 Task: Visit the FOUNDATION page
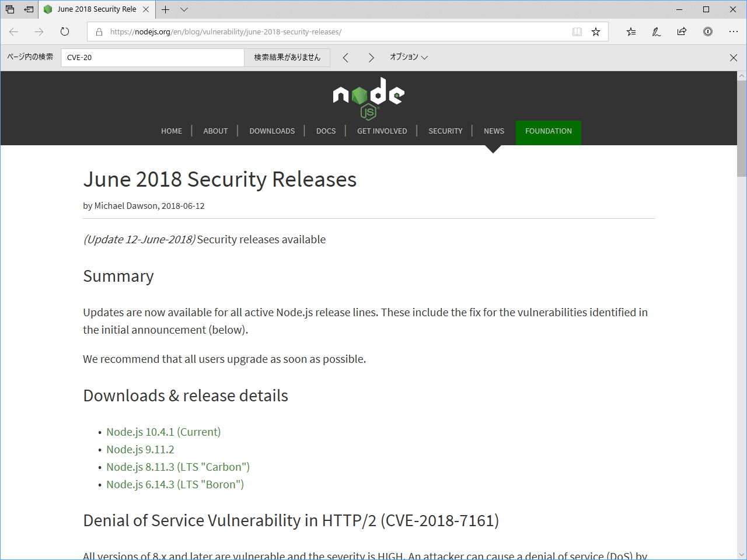coord(548,131)
